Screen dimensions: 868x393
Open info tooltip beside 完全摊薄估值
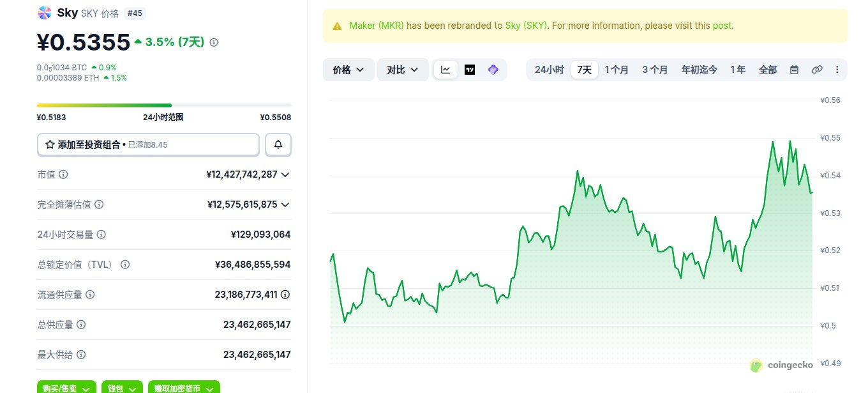point(99,204)
